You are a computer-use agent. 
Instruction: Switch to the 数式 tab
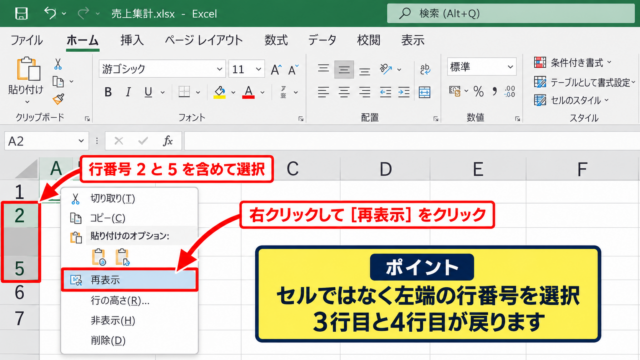click(x=276, y=40)
